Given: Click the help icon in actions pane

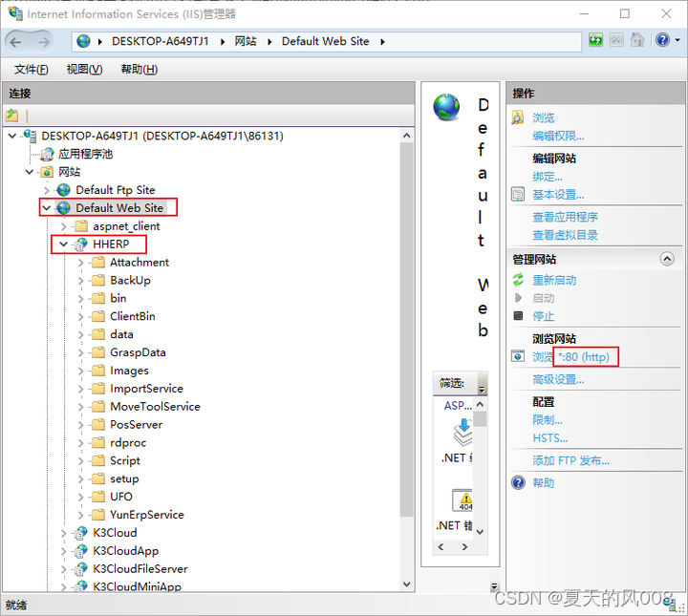Looking at the screenshot, I should 518,482.
